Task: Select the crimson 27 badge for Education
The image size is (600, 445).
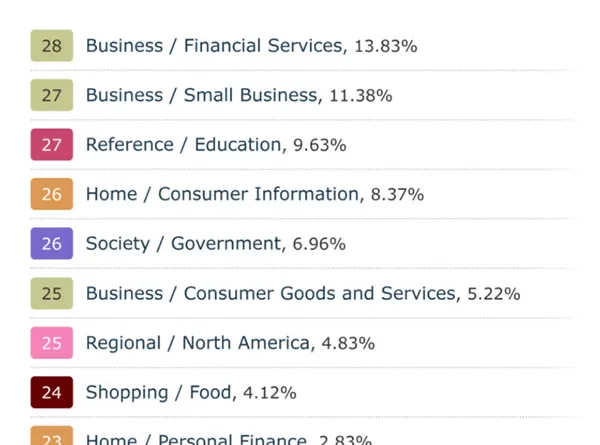Action: click(x=52, y=145)
